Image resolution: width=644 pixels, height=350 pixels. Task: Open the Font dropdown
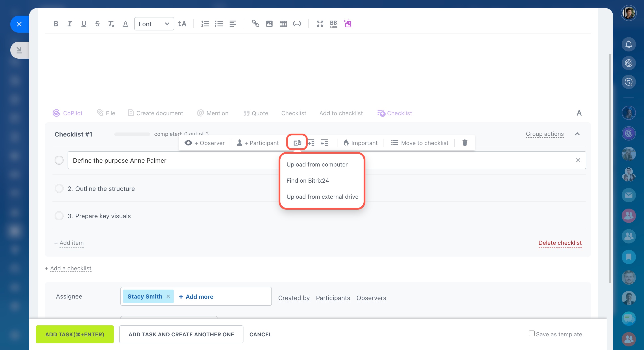pos(154,24)
